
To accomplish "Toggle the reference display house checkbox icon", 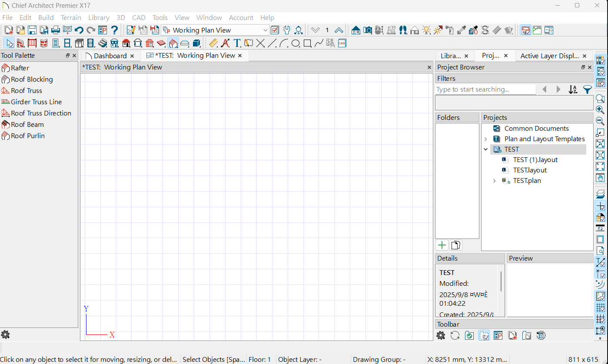I will pyautogui.click(x=600, y=217).
